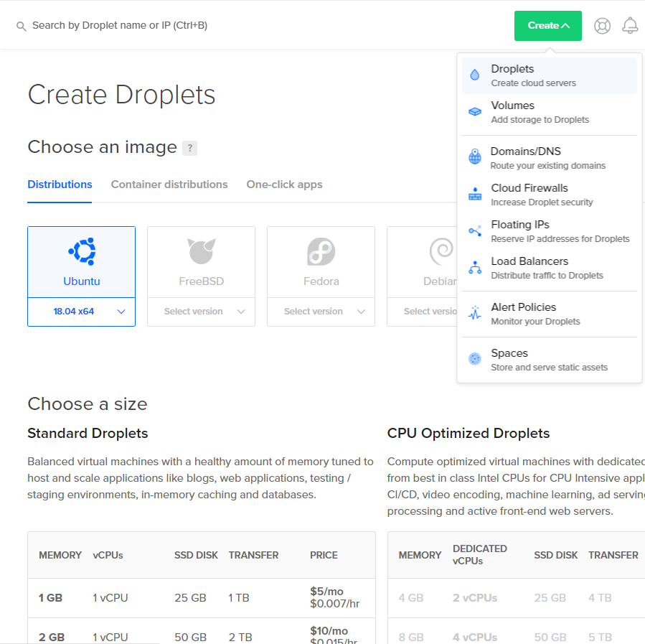Click the 'Standard Droplets' heading
The image size is (645, 644).
tap(88, 434)
